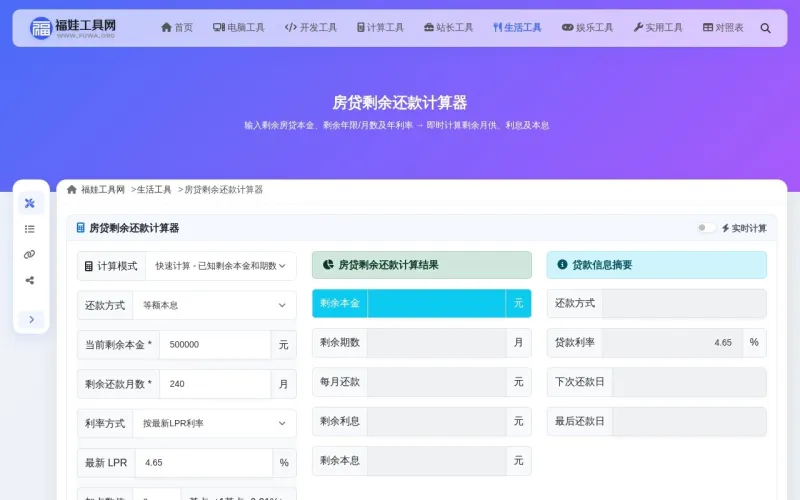Image resolution: width=800 pixels, height=500 pixels.
Task: Open the 站长工具 menu
Action: click(x=448, y=28)
